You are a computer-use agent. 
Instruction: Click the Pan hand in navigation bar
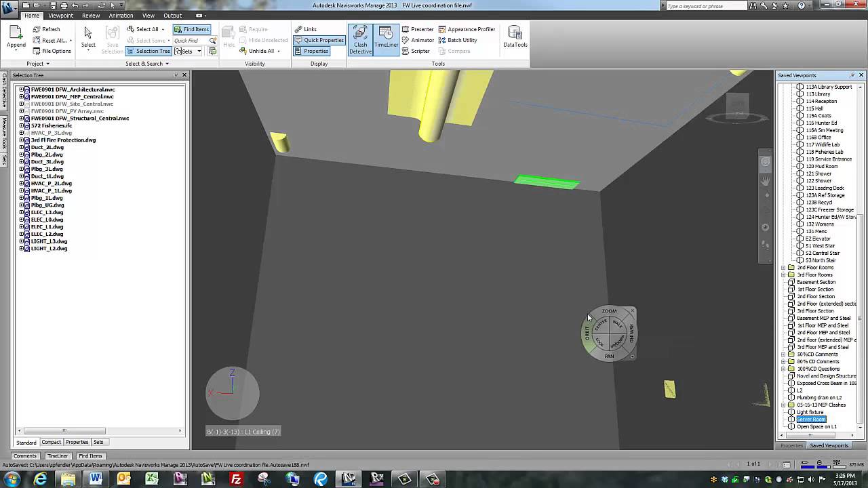pyautogui.click(x=766, y=181)
